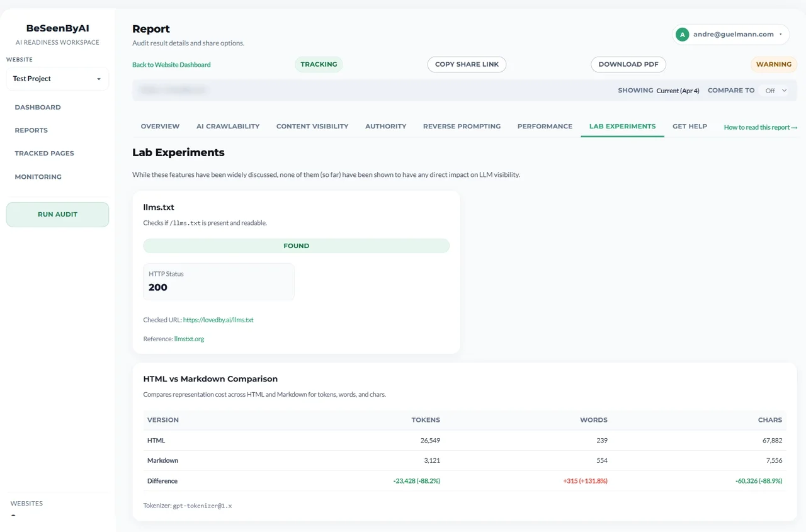Open the llmstxt.org reference link
The width and height of the screenshot is (806, 532).
(189, 339)
